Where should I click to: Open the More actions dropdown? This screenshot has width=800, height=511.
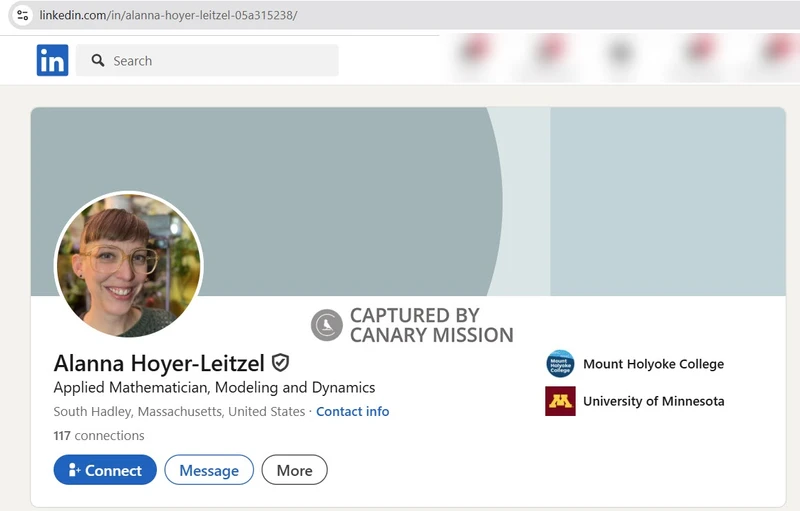294,470
